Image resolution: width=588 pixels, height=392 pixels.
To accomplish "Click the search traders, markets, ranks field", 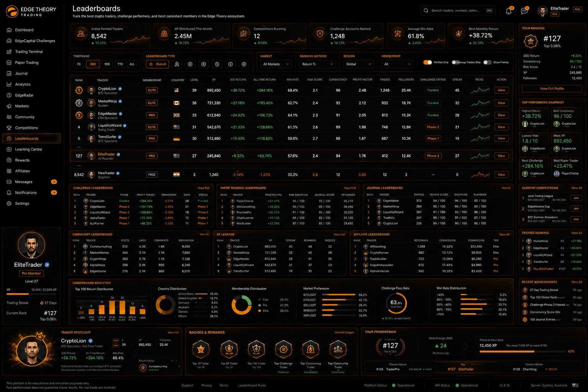I will pos(457,11).
